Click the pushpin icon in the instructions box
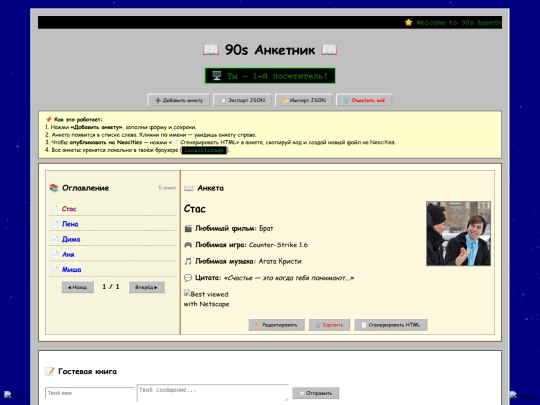 [x=49, y=120]
